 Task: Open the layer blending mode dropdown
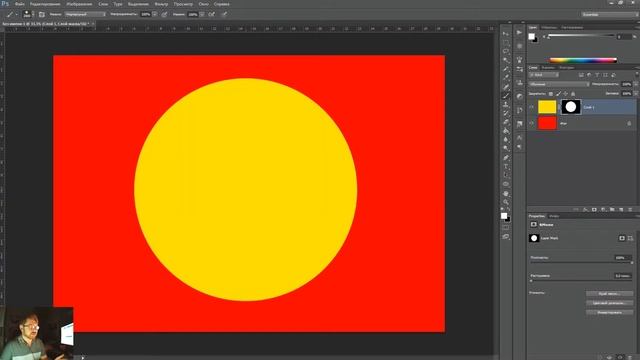(559, 84)
